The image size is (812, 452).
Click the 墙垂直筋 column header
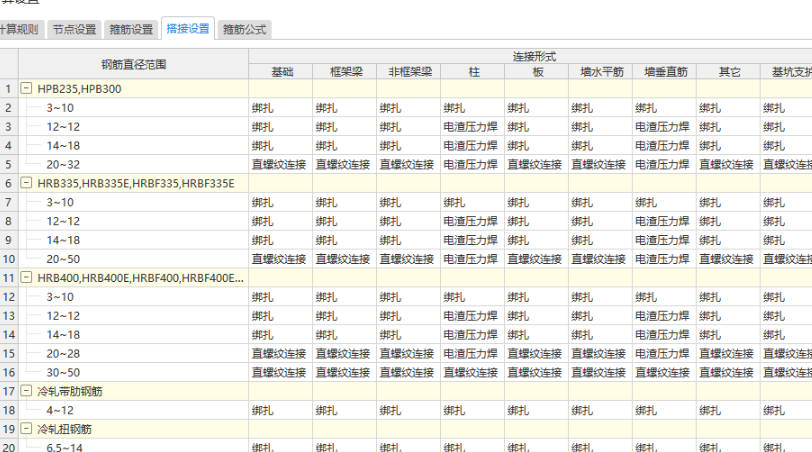[665, 72]
